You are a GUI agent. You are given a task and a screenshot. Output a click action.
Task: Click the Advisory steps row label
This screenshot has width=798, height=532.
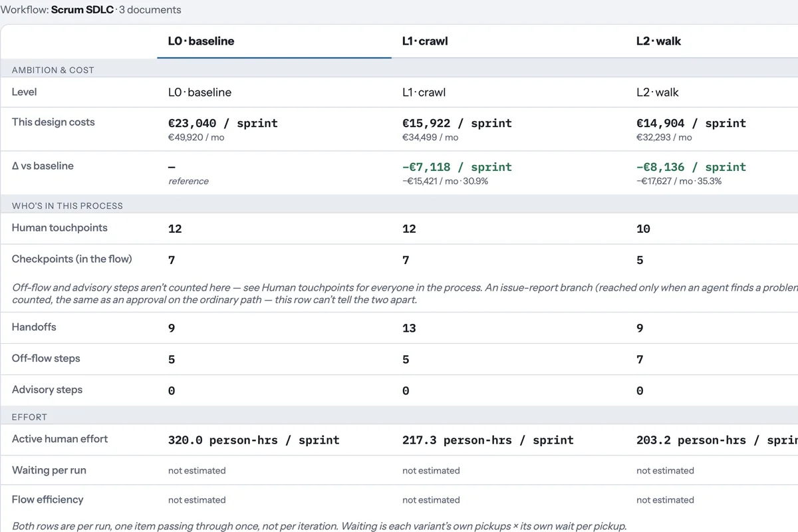(47, 390)
